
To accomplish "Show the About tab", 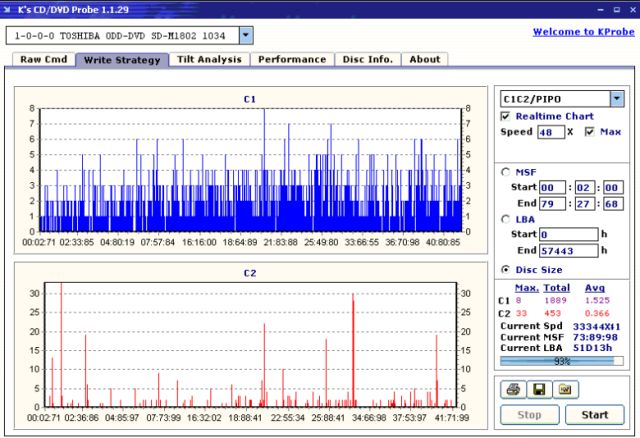I will [x=425, y=60].
